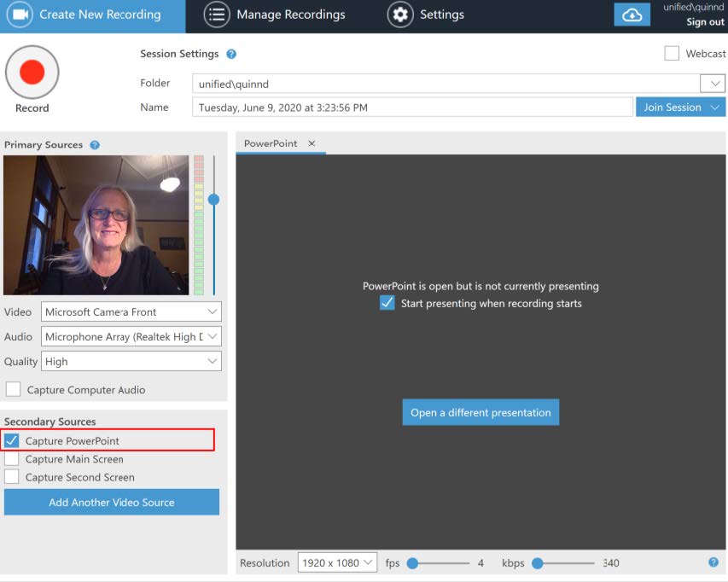This screenshot has height=582, width=728.
Task: Adjust the fps slider handle
Action: coord(412,563)
